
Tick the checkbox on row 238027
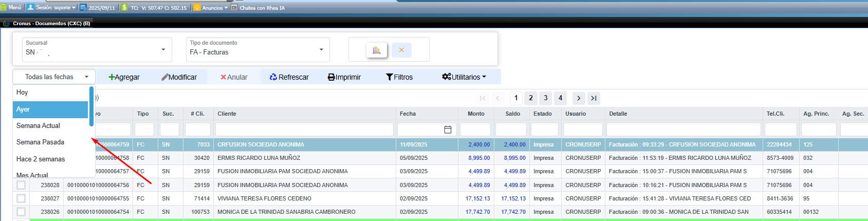coord(21,198)
